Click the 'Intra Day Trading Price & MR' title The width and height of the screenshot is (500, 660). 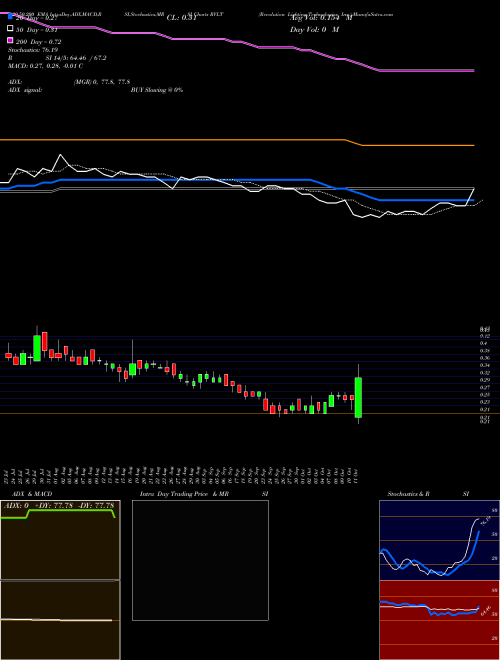tap(184, 494)
